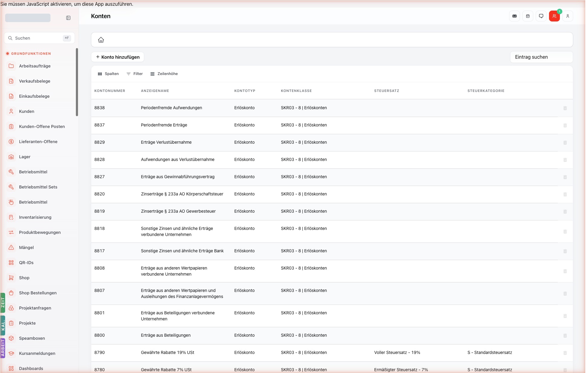Sort by Kontenklasse column header
Viewport: 588px width, 373px height.
tap(296, 91)
